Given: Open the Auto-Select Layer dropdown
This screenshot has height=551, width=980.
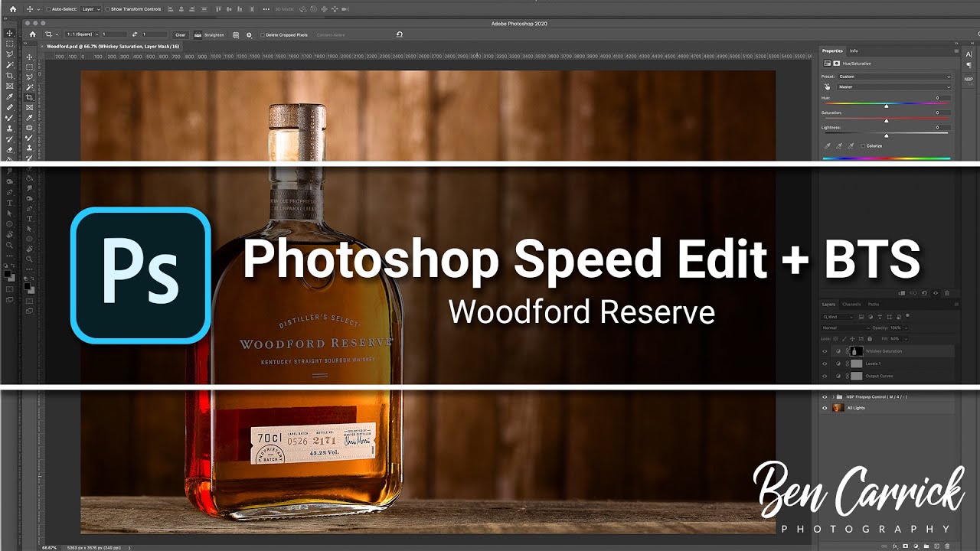Looking at the screenshot, I should (90, 9).
